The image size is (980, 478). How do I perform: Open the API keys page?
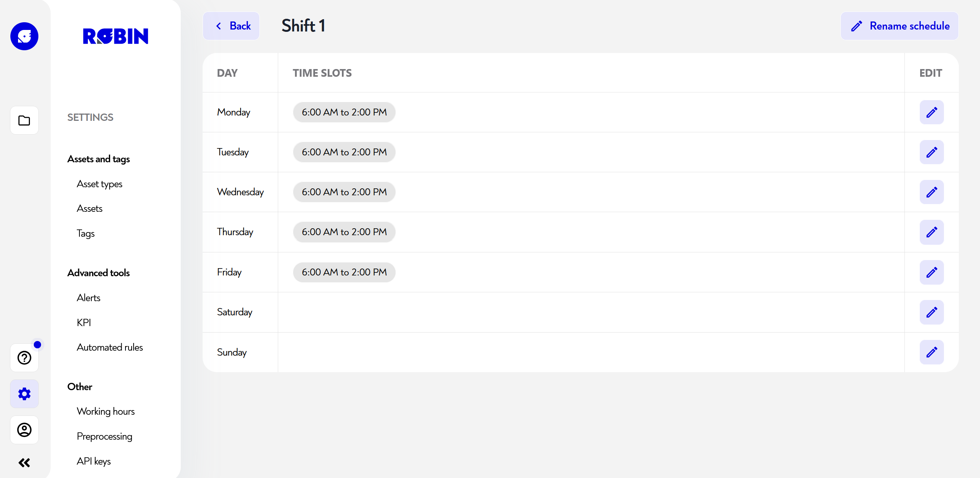(x=93, y=461)
